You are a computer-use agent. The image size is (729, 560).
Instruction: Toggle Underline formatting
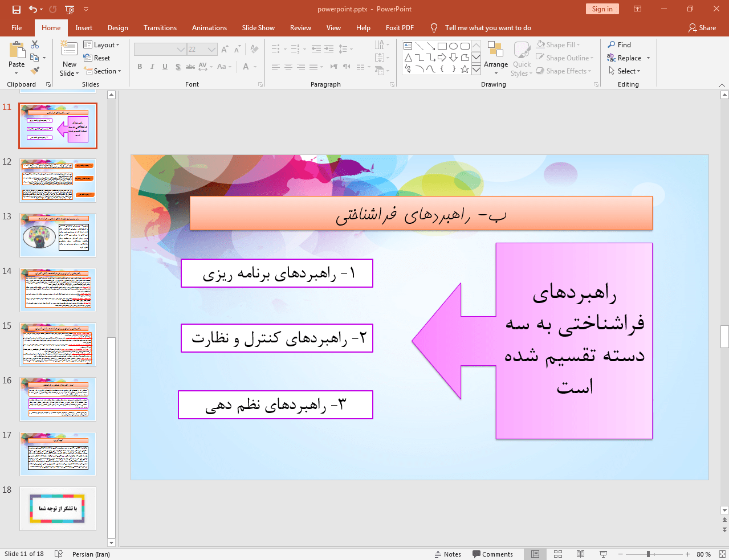coord(165,67)
